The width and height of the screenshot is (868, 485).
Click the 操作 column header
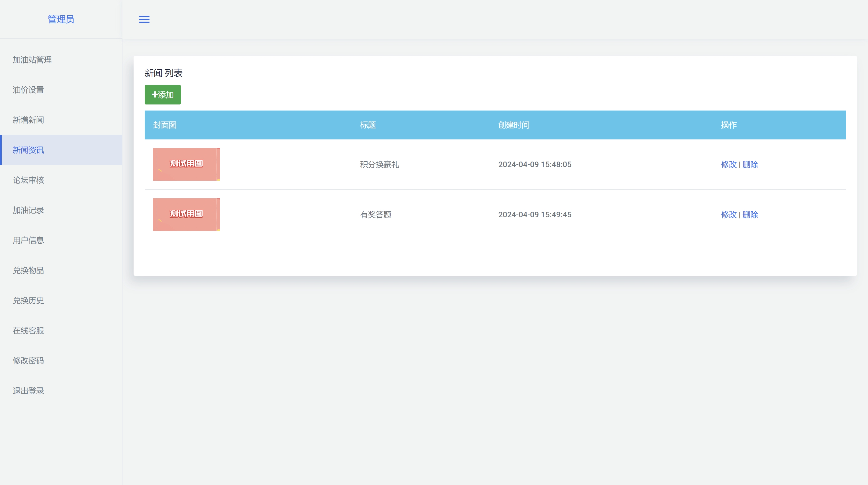click(729, 125)
